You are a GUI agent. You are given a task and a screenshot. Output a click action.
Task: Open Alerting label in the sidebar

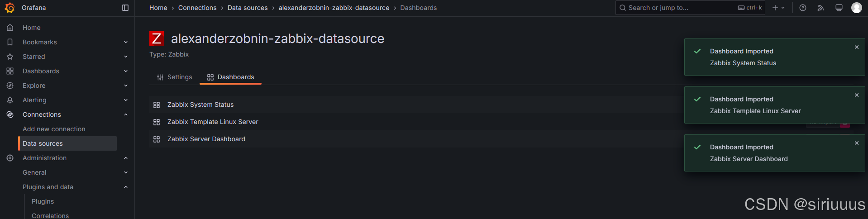click(x=34, y=100)
